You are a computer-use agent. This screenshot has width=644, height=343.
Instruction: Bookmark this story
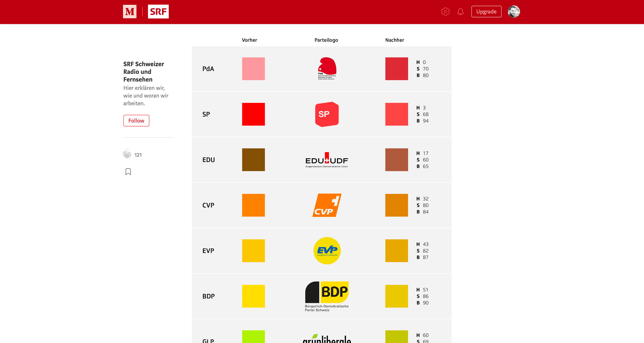128,172
